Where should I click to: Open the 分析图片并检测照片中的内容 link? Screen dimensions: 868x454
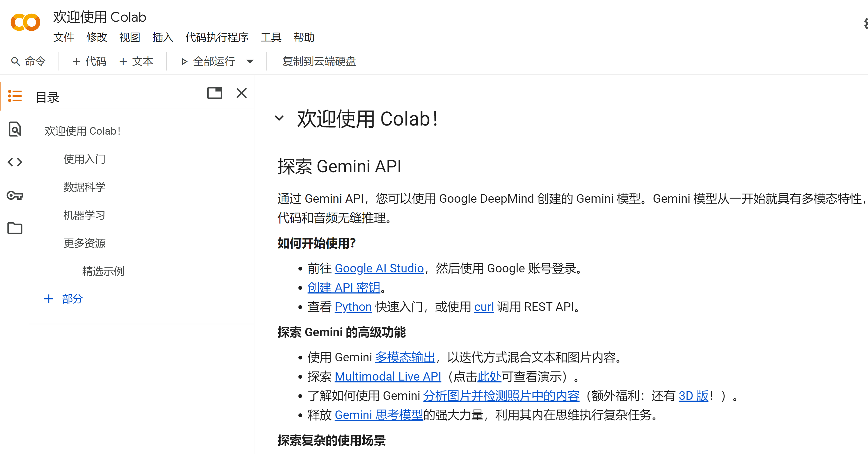(501, 396)
